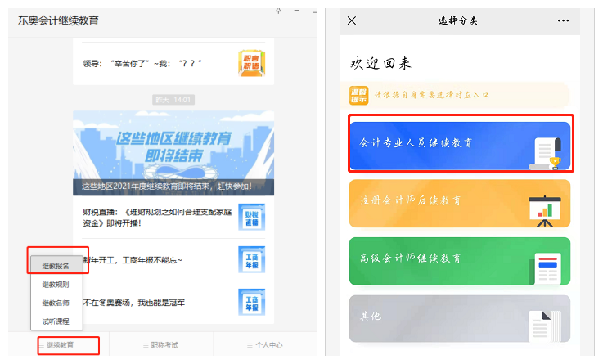The height and width of the screenshot is (364, 603).
Task: Click the presentation chart icon on orange card
Action: (x=545, y=211)
